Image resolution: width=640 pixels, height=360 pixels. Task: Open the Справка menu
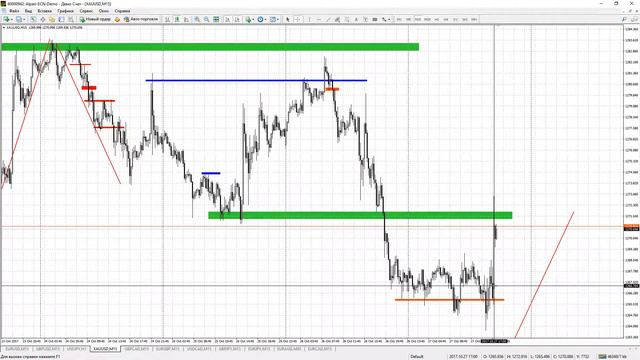coord(122,11)
